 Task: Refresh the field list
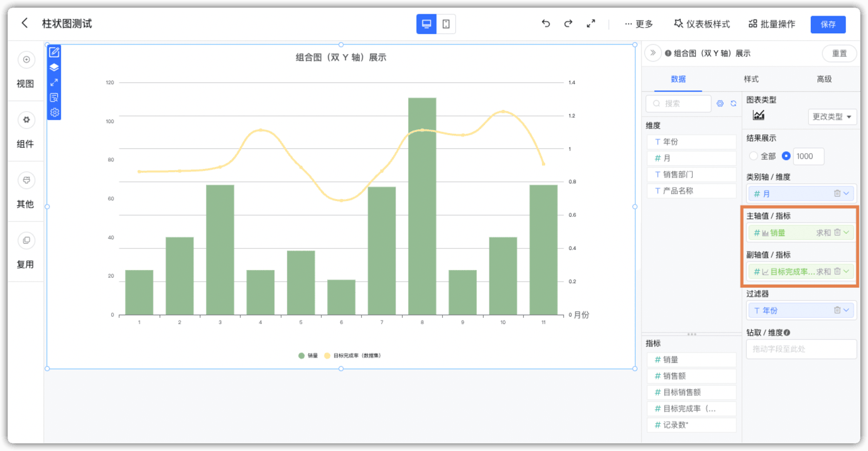pyautogui.click(x=733, y=103)
